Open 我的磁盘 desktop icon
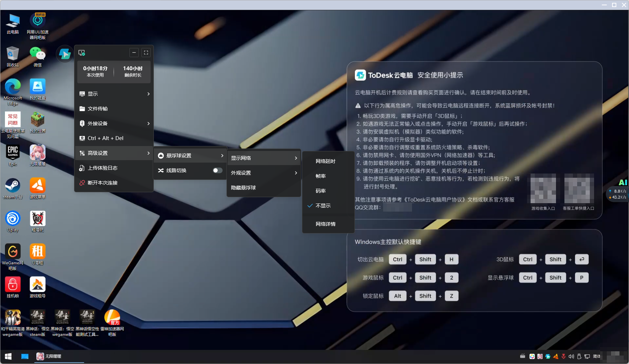The image size is (629, 364). (37, 90)
